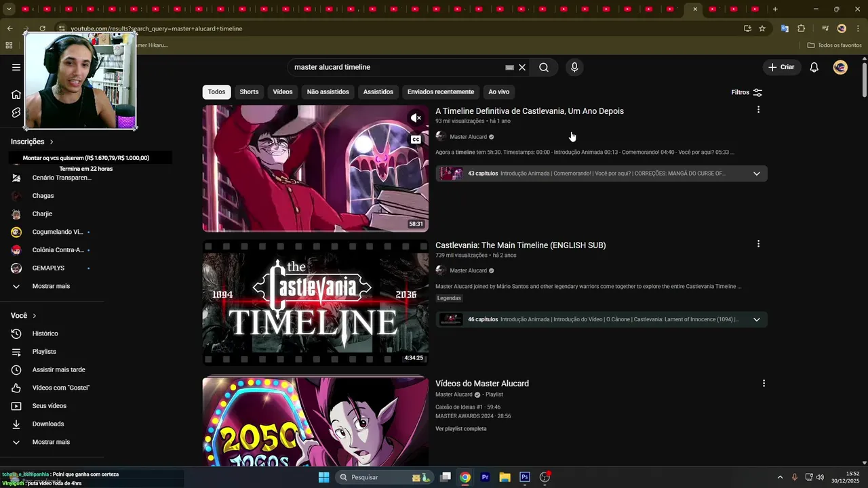The width and height of the screenshot is (868, 488).
Task: Submit search with the magnifier button
Action: (544, 67)
